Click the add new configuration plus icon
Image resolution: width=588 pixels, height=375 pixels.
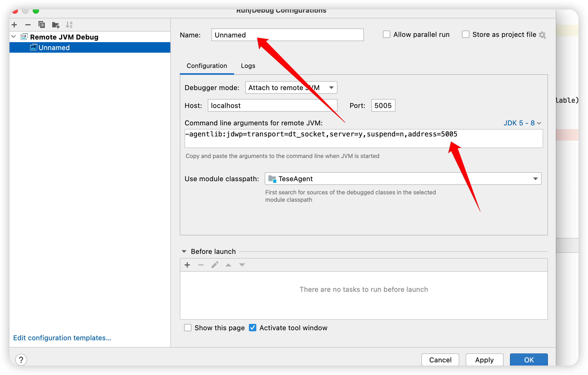pos(15,25)
